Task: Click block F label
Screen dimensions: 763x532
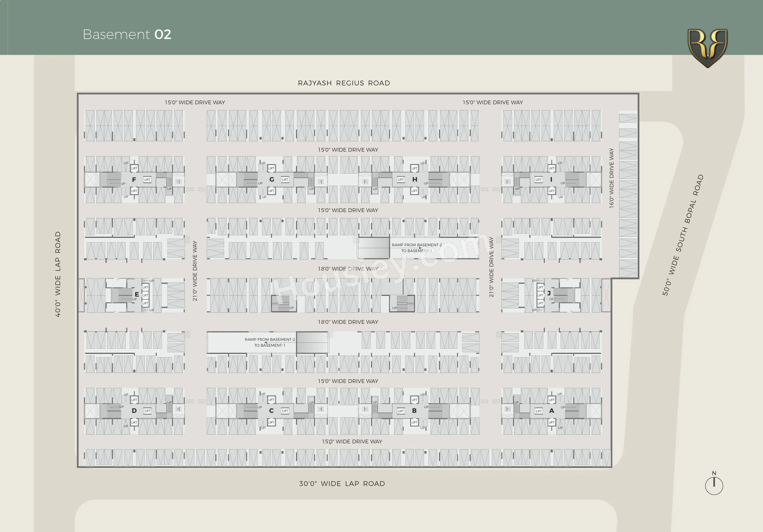Action: pyautogui.click(x=134, y=180)
